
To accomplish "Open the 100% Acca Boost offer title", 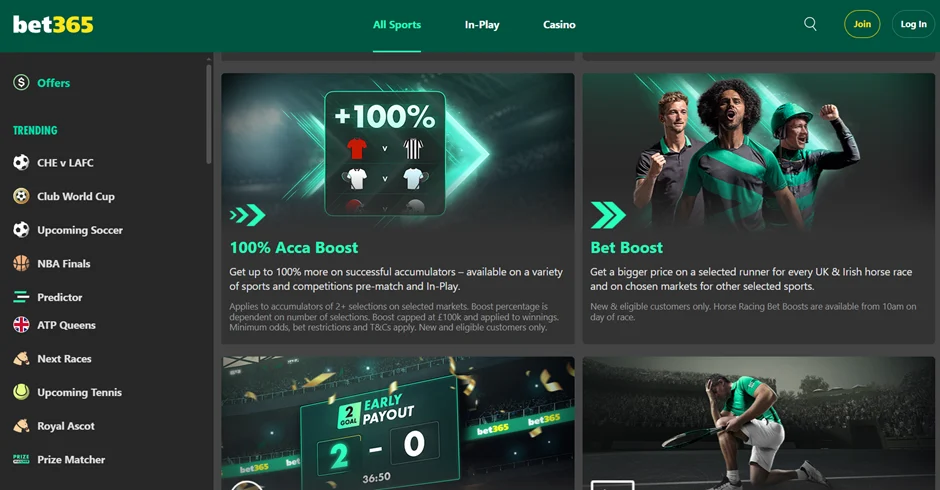I will 294,248.
